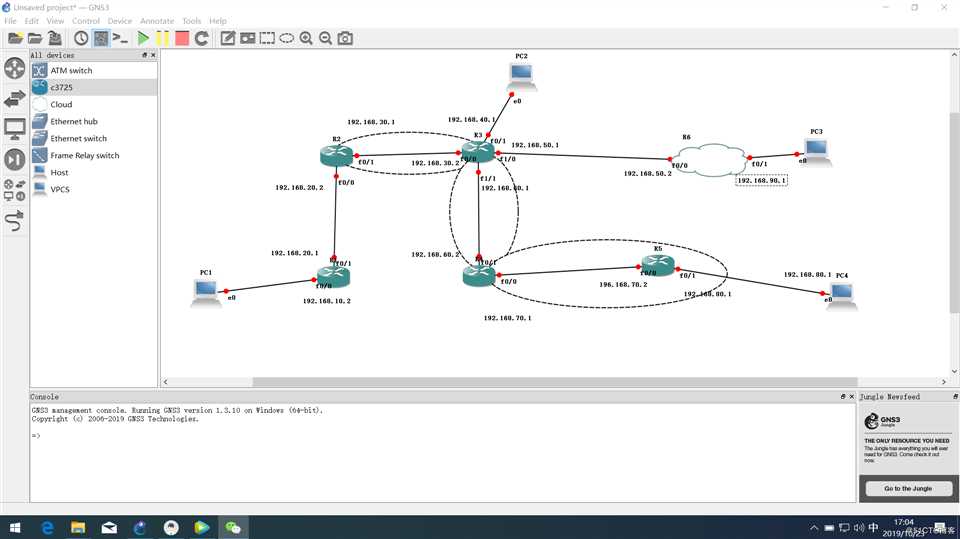Select Host in device list
The image size is (960, 539).
pyautogui.click(x=94, y=173)
